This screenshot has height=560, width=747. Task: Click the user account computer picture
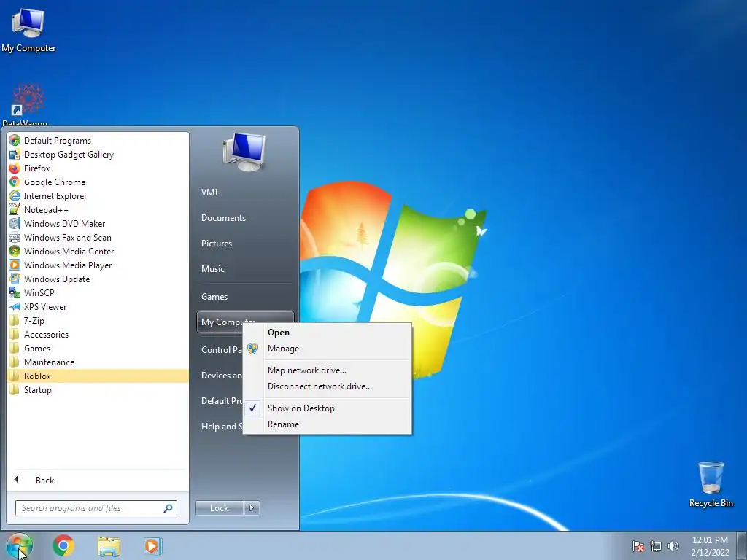[x=244, y=152]
